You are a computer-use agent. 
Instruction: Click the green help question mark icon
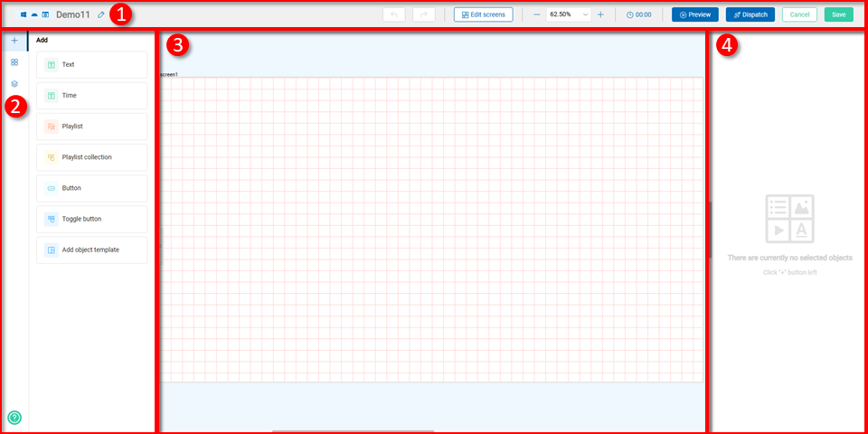coord(14,418)
